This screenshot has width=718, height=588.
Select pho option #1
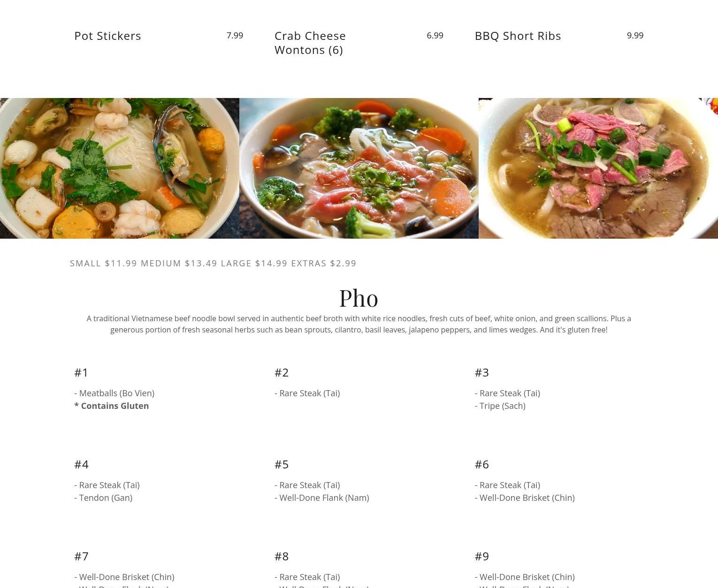click(x=81, y=372)
